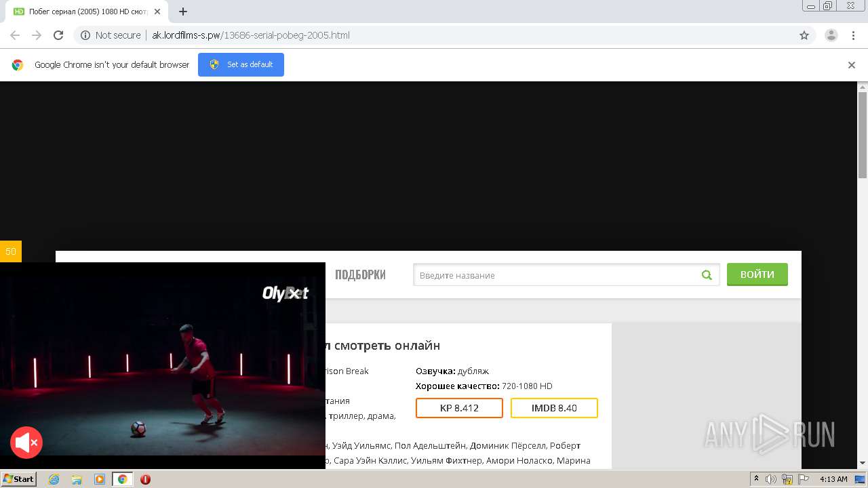Image resolution: width=868 pixels, height=488 pixels.
Task: Click actor name Сара Уэйн Кэллис
Action: coord(370,460)
